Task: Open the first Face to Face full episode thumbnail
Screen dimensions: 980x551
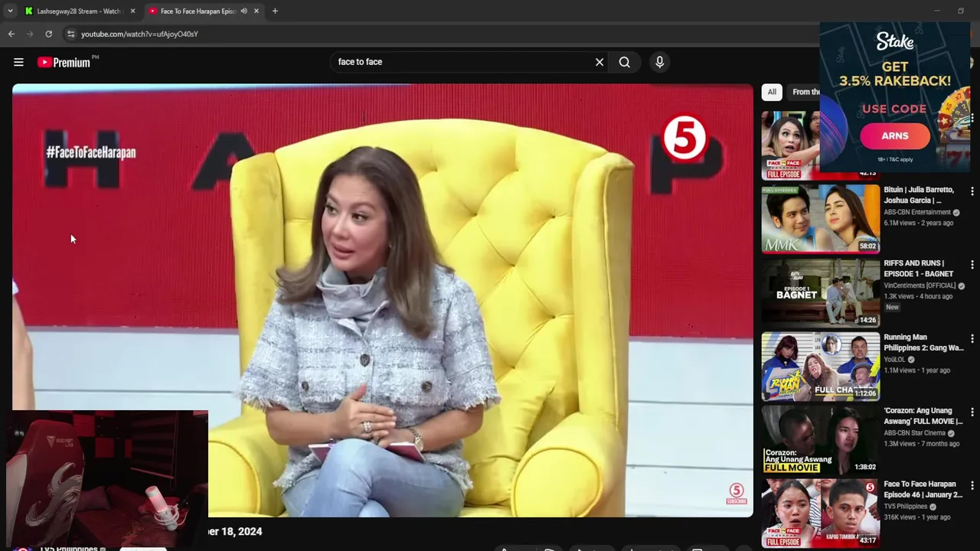Action: point(790,145)
